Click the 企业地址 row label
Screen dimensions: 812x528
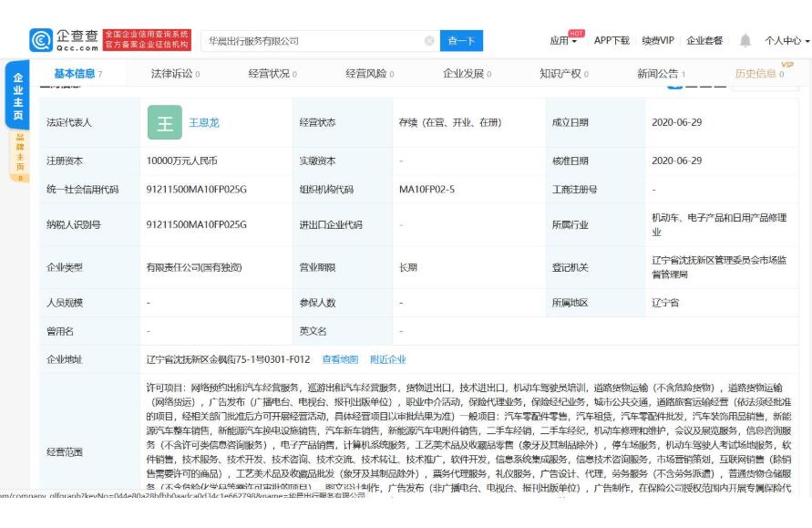pyautogui.click(x=64, y=359)
